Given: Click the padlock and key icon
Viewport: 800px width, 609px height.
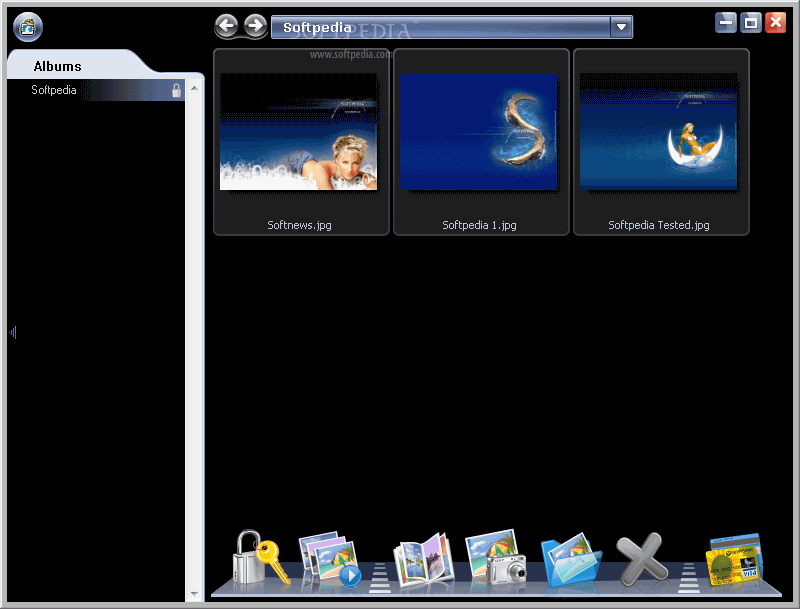Looking at the screenshot, I should click(x=261, y=557).
